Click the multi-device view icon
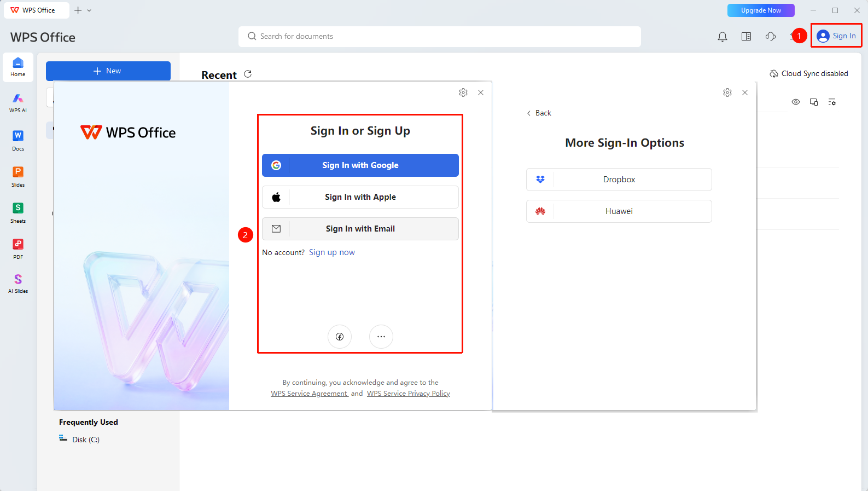The width and height of the screenshot is (868, 491). pyautogui.click(x=814, y=102)
